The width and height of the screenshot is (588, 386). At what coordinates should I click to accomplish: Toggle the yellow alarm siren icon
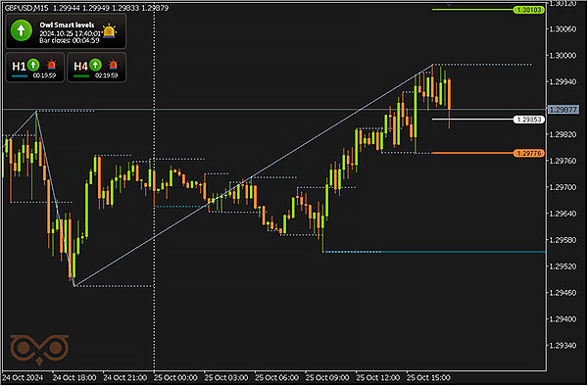[109, 30]
